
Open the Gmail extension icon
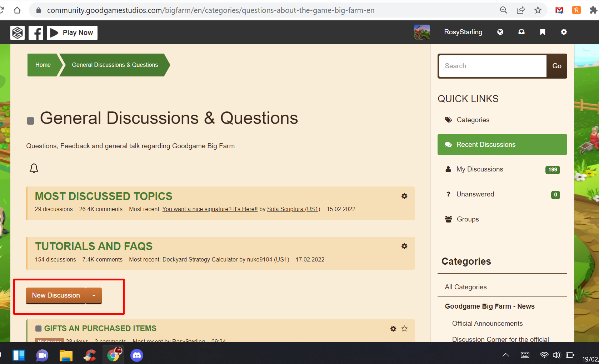(x=559, y=10)
